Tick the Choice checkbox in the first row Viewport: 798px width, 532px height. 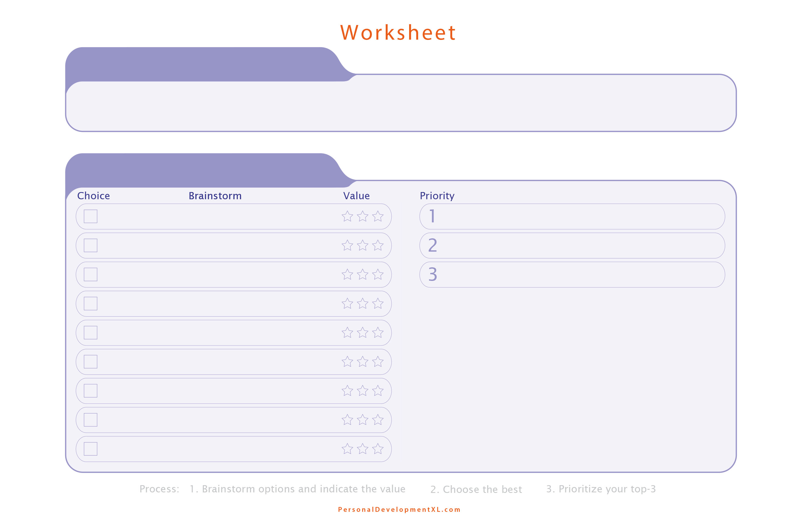tap(91, 217)
